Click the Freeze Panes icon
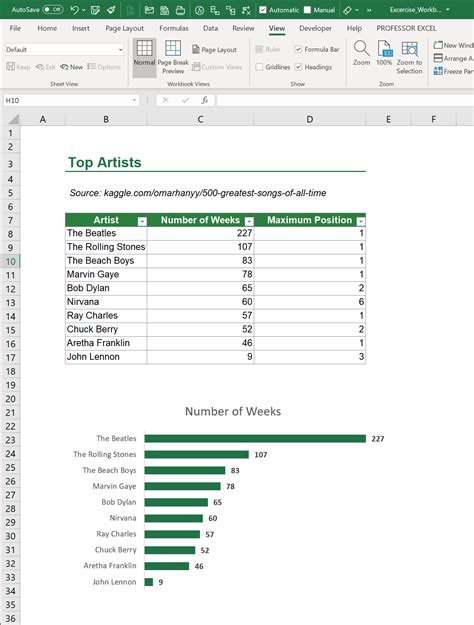474x625 pixels. [x=438, y=71]
